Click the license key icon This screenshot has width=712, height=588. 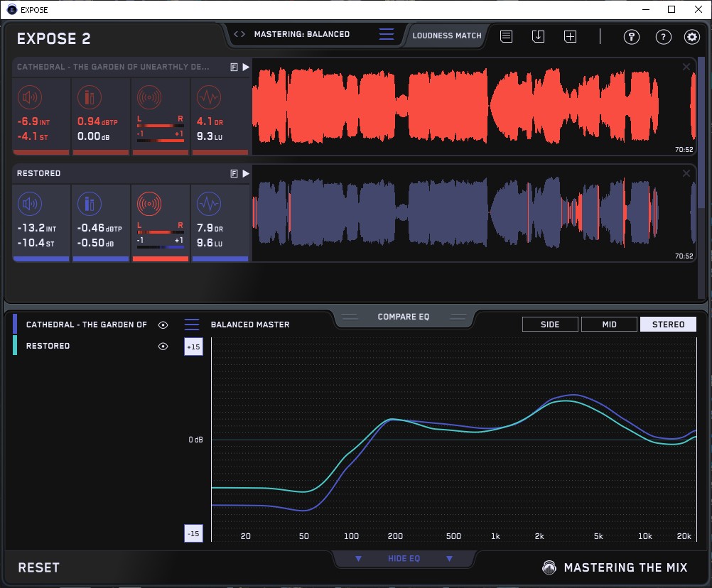click(x=632, y=37)
